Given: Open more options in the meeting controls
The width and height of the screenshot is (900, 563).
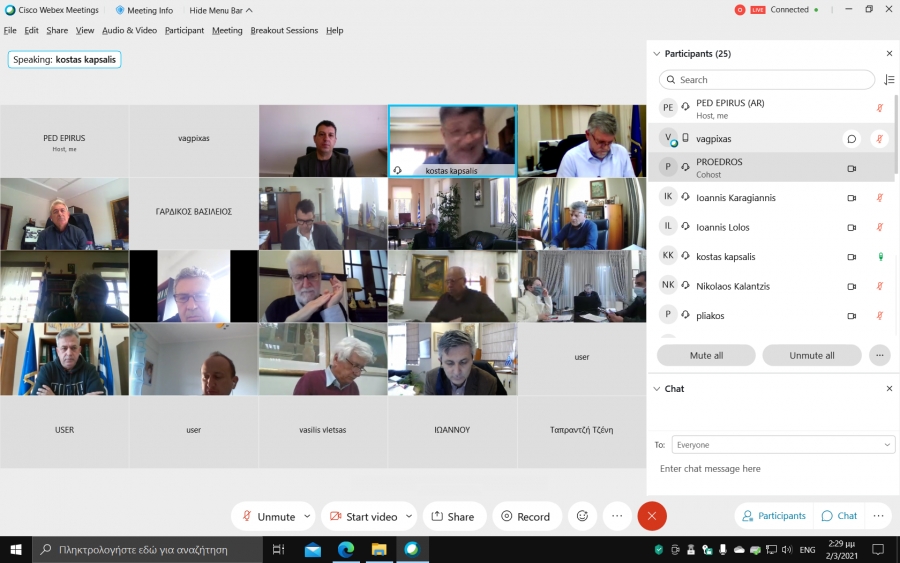Looking at the screenshot, I should [617, 516].
